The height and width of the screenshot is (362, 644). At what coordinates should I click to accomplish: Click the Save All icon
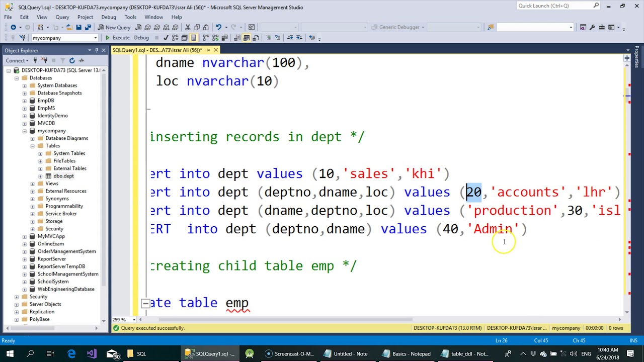[x=88, y=27]
